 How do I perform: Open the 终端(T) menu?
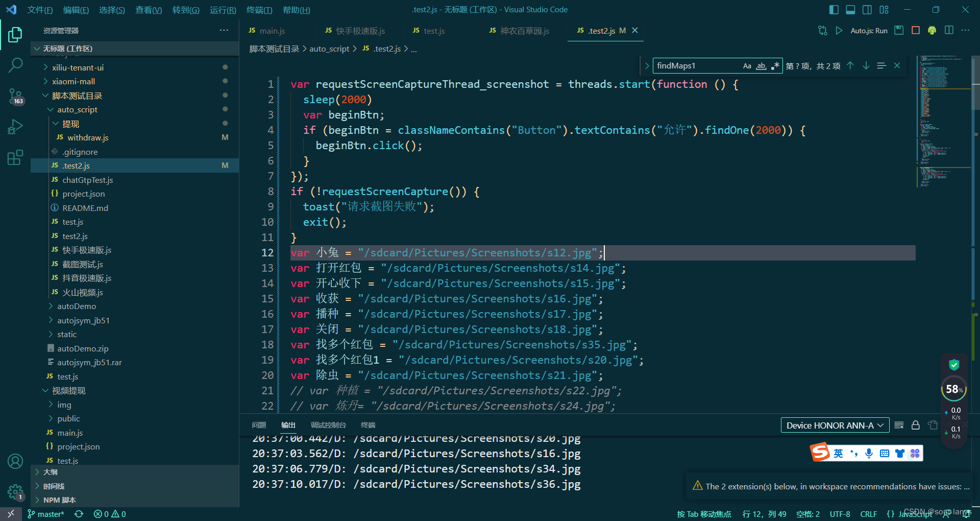pyautogui.click(x=259, y=10)
